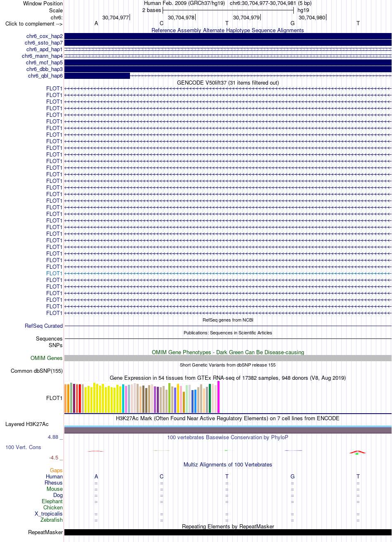Viewport: 392px width, 542px height.
Task: Click the hg19 label beside the scale bar
Action: coord(303,10)
